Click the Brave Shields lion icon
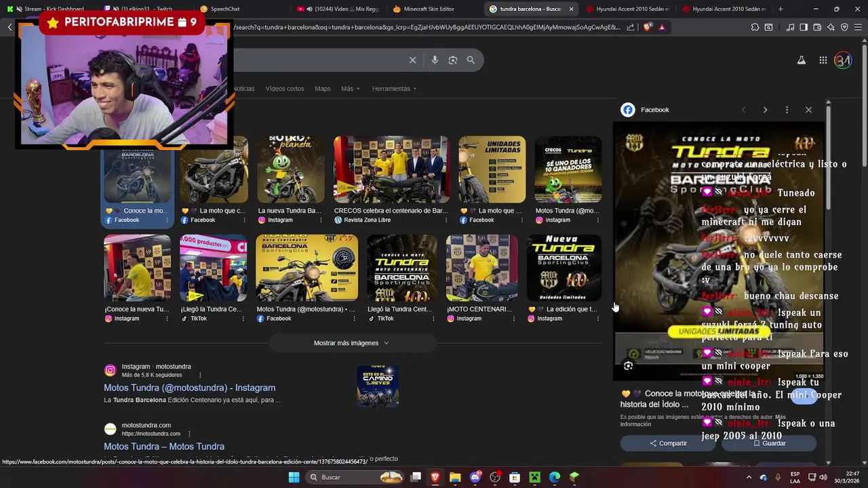Image resolution: width=868 pixels, height=488 pixels. coord(647,27)
